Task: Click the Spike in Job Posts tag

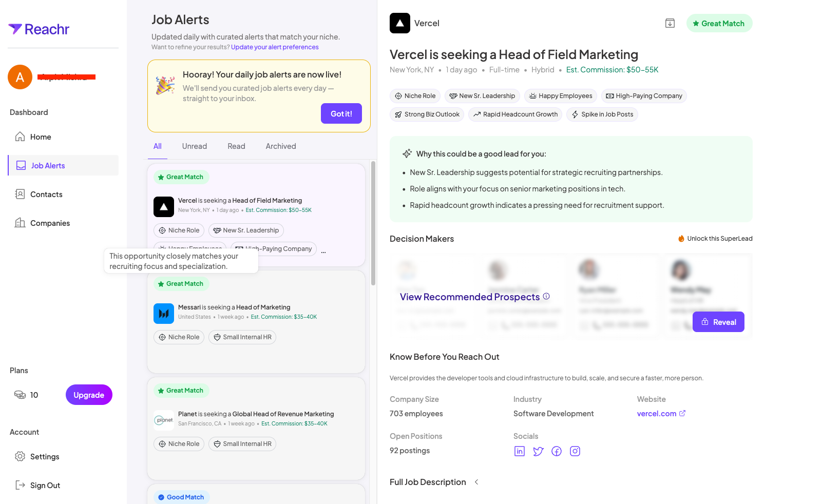Action: pos(602,114)
